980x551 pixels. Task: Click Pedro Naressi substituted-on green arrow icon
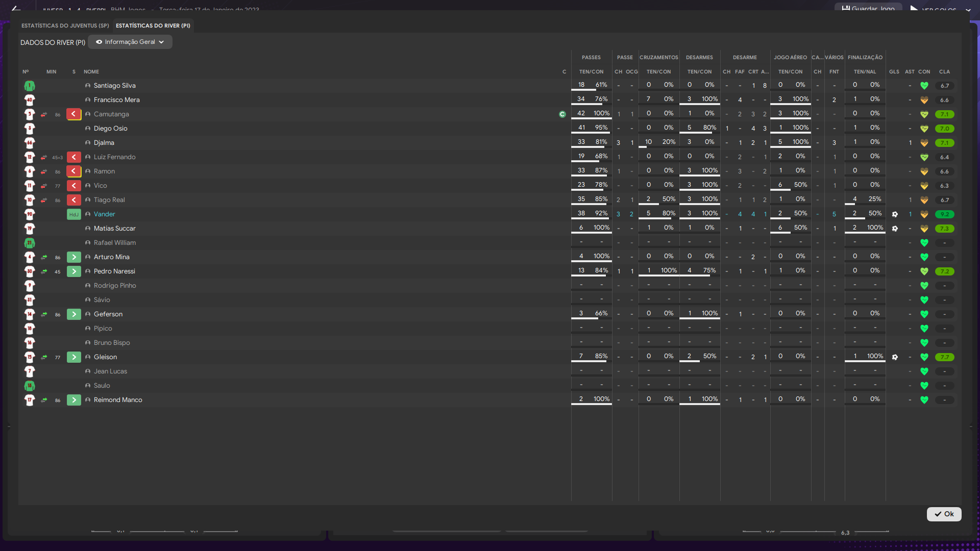point(74,271)
